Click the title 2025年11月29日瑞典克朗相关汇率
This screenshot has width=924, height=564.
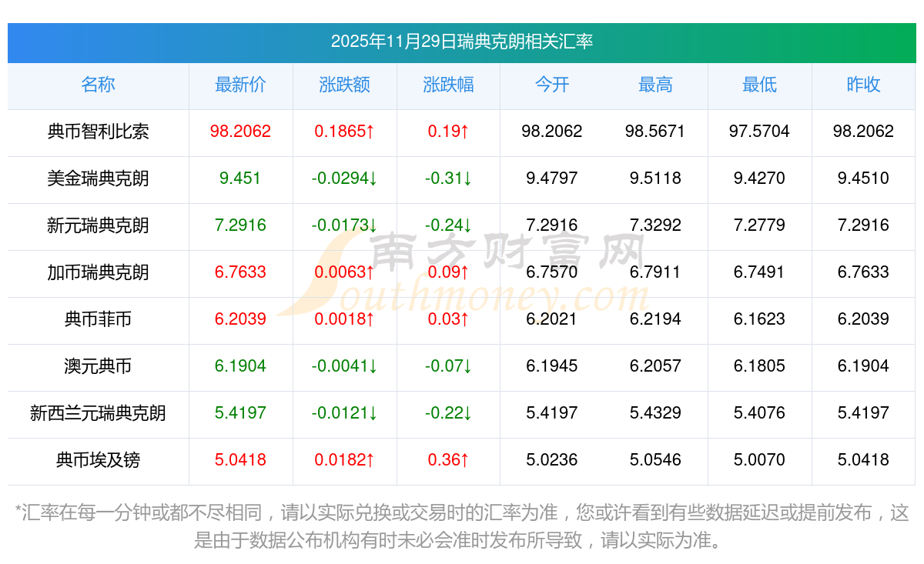tap(462, 42)
